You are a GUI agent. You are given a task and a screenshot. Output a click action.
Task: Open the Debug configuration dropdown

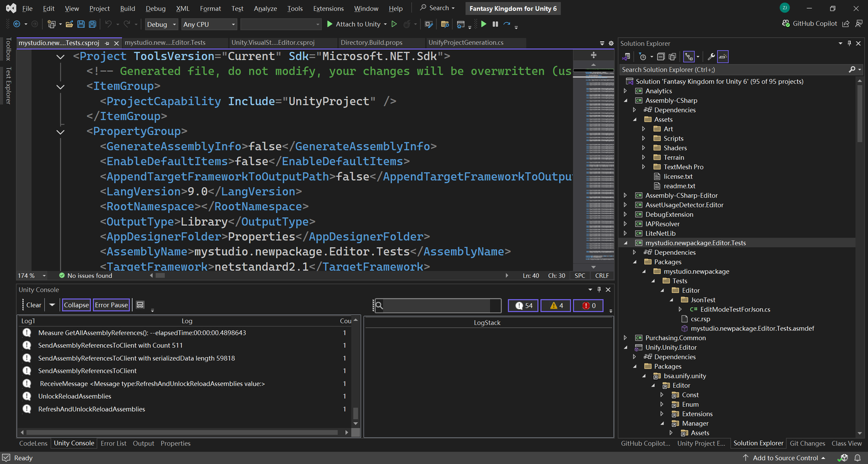161,24
